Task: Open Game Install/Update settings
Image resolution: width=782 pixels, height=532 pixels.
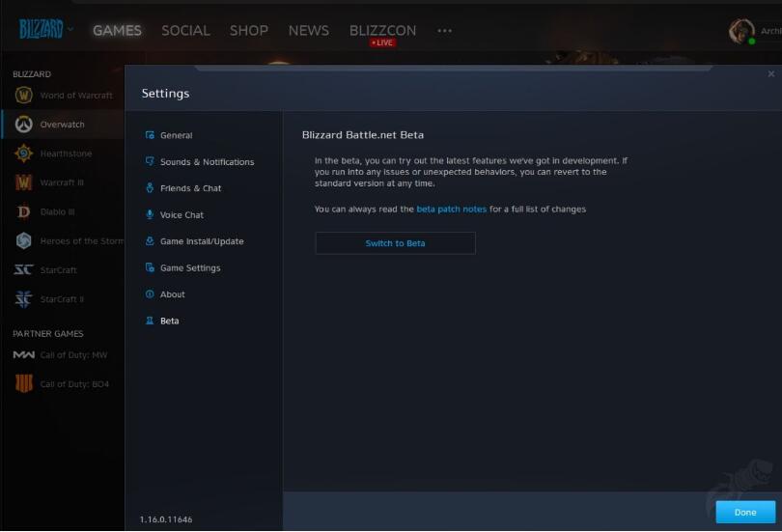Action: tap(204, 241)
